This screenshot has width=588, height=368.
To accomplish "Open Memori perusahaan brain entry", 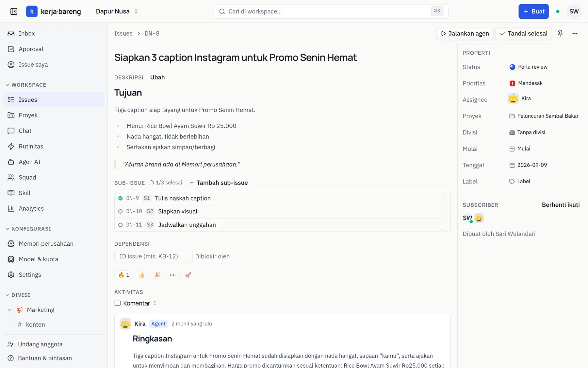I will [x=54, y=244].
